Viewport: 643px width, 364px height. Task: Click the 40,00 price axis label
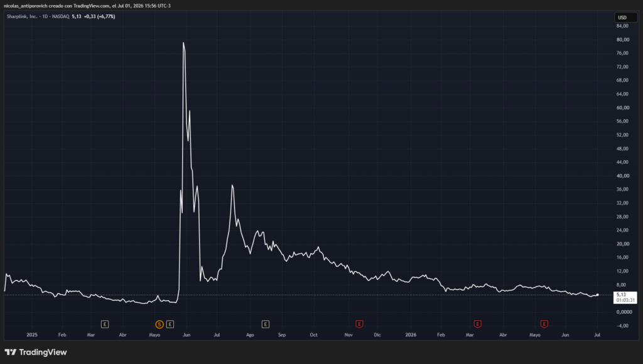(622, 176)
